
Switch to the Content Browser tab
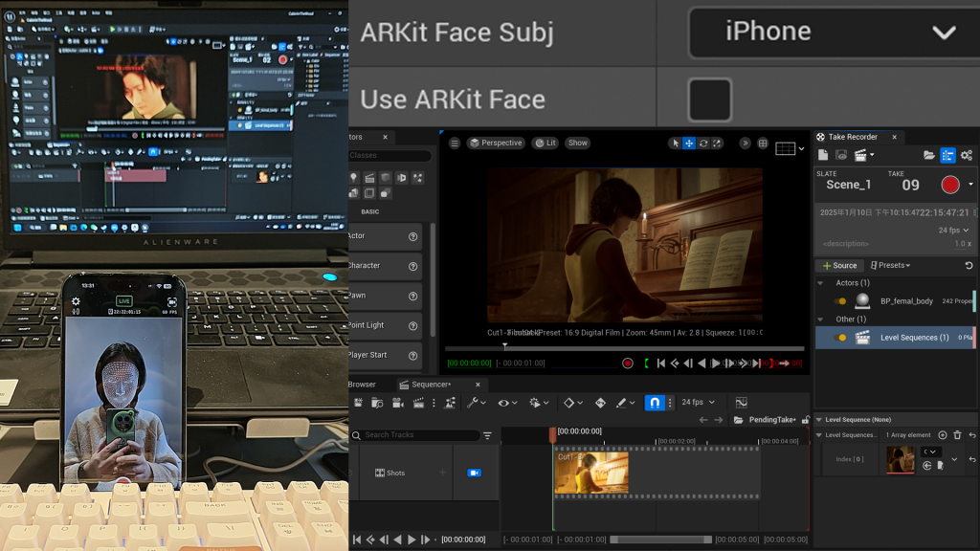coord(362,385)
